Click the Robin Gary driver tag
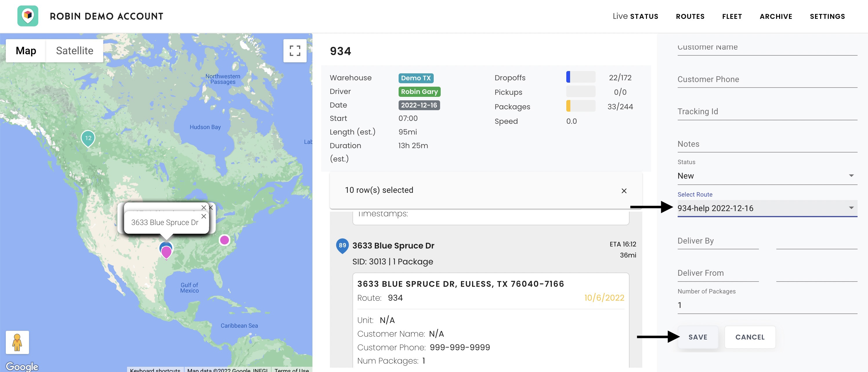This screenshot has width=868, height=372. click(419, 92)
